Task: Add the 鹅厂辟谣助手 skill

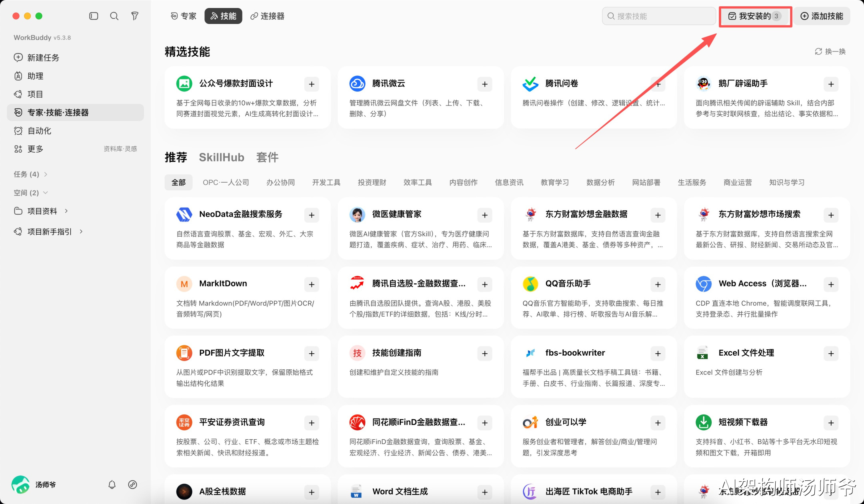Action: pos(831,84)
